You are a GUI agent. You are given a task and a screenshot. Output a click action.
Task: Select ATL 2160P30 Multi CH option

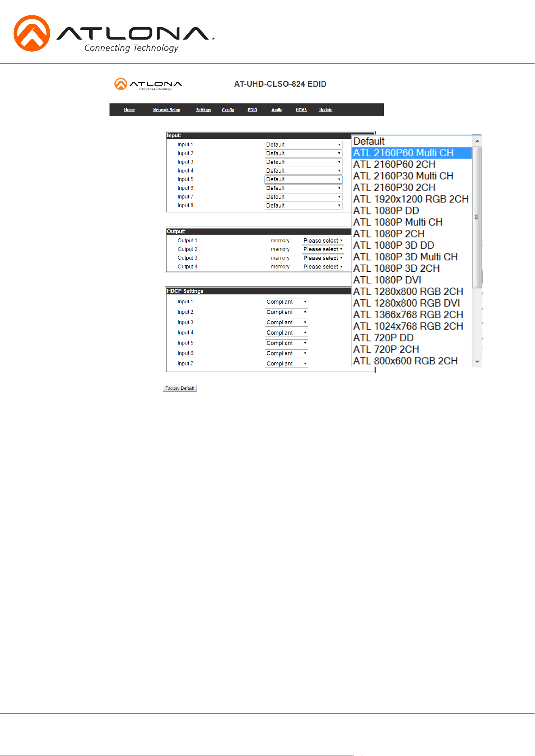[x=412, y=176]
